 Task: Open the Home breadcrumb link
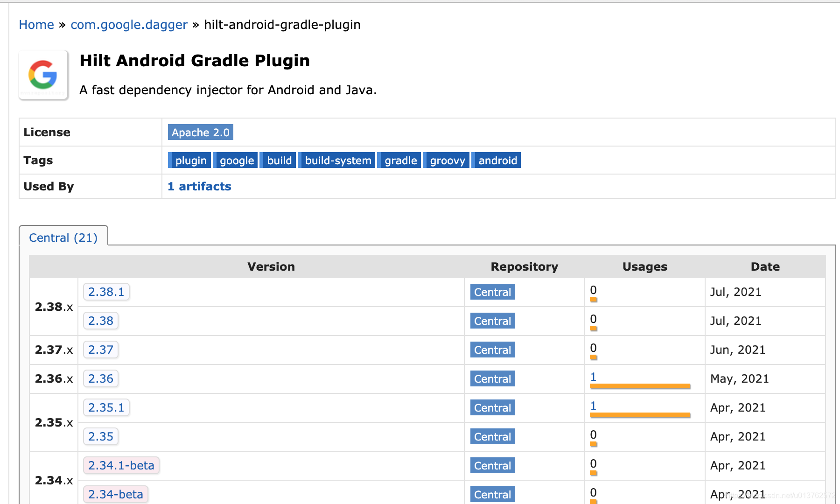pos(36,25)
